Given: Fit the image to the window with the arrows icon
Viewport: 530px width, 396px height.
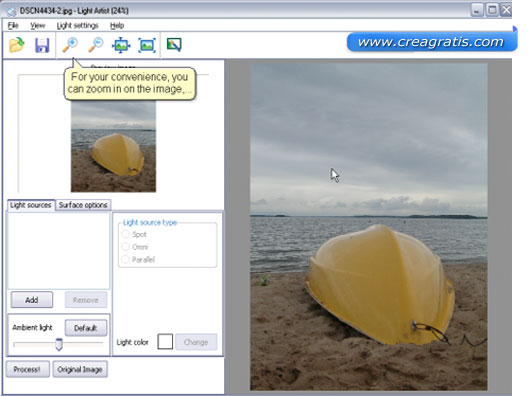Looking at the screenshot, I should tap(121, 45).
